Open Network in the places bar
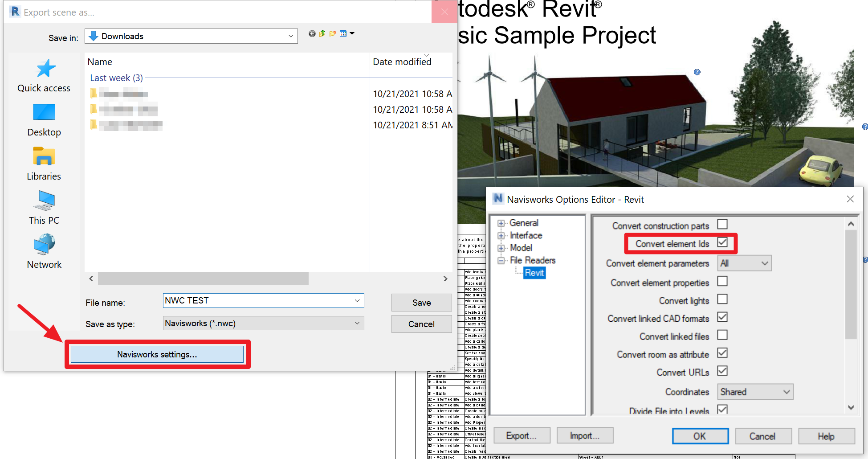868x459 pixels. [44, 252]
